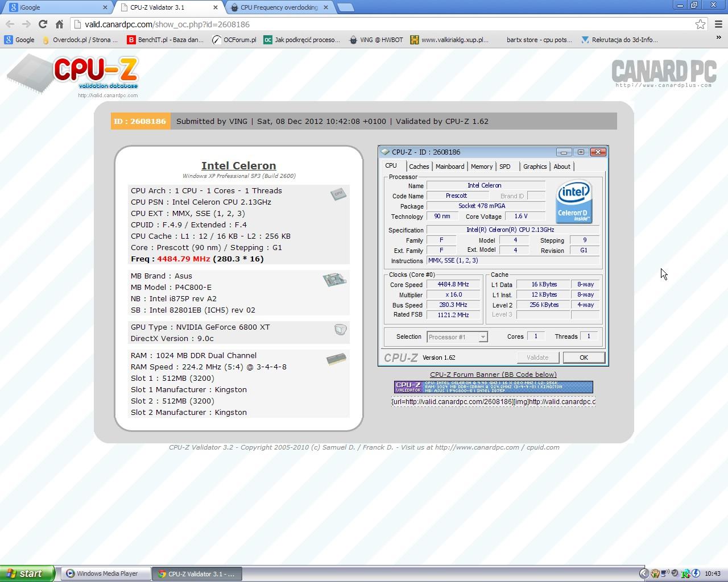Viewport: 728px width, 582px height.
Task: Select the CPU tab in CPU-Z window
Action: click(391, 165)
